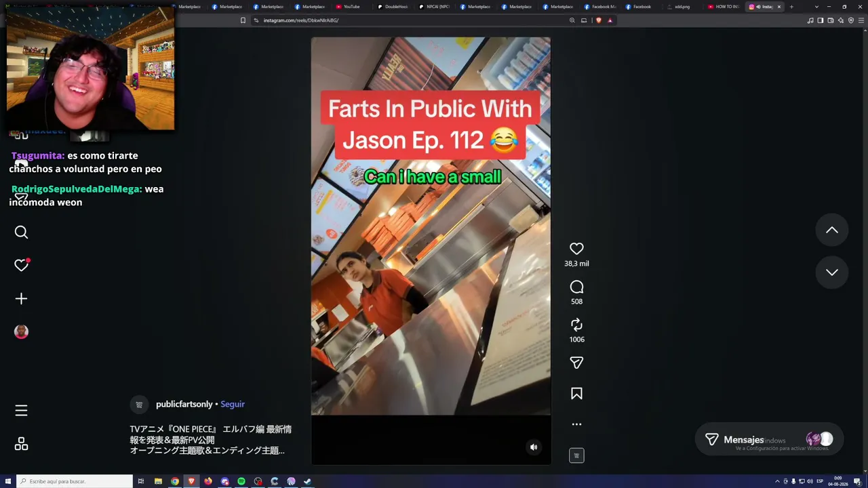The height and width of the screenshot is (488, 868).
Task: Like the reel with the heart icon
Action: point(576,249)
